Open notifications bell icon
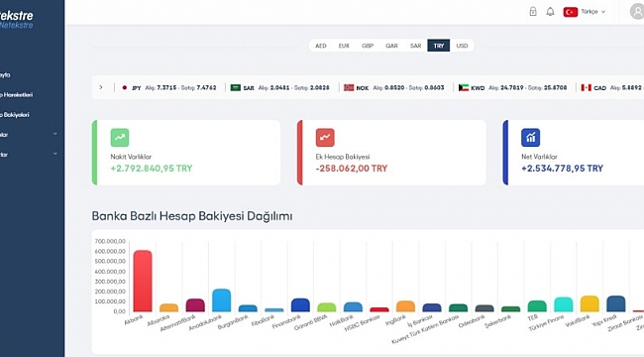 coord(550,12)
